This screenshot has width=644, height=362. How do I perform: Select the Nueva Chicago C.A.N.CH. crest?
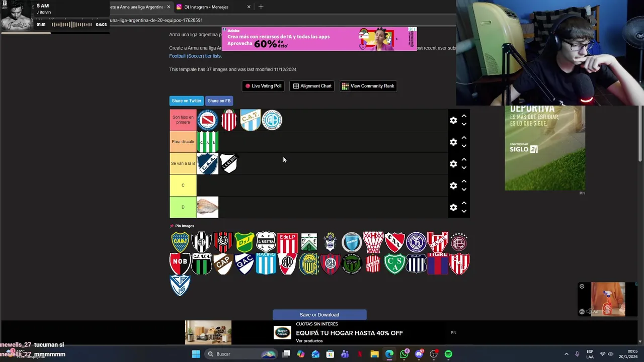pos(201,263)
